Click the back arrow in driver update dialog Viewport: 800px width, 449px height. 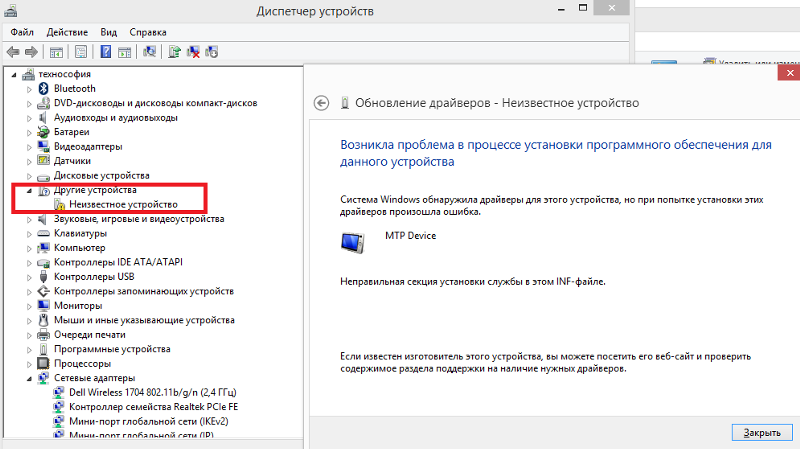pos(321,103)
